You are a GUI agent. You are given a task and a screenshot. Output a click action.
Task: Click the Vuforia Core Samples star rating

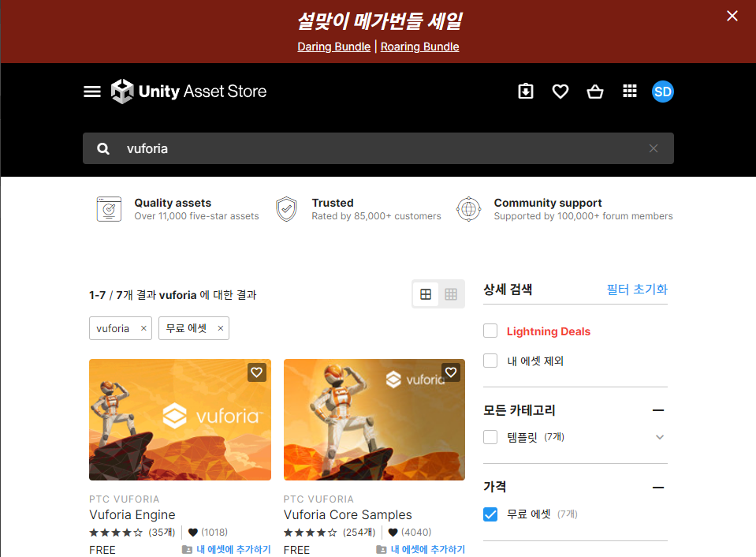pyautogui.click(x=310, y=533)
